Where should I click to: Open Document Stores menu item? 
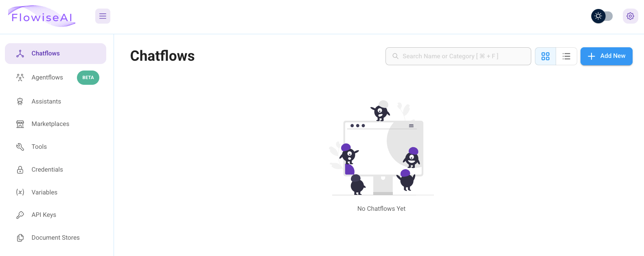point(55,238)
